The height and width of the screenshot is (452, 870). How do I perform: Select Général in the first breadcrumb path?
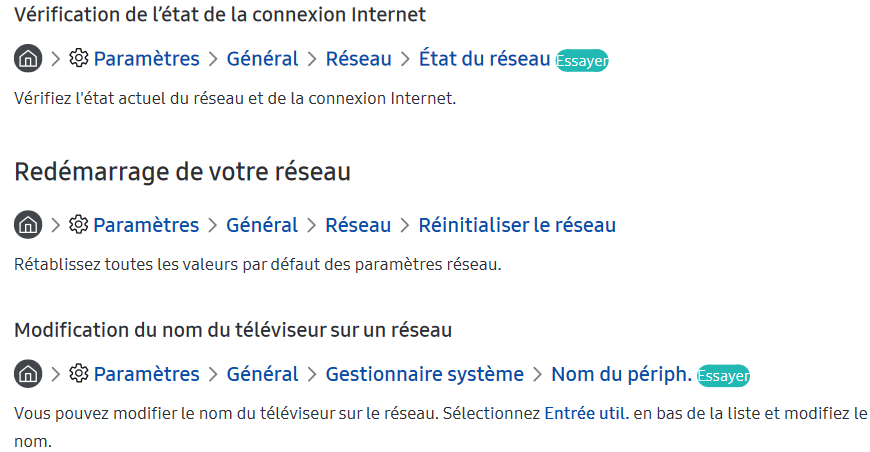262,59
